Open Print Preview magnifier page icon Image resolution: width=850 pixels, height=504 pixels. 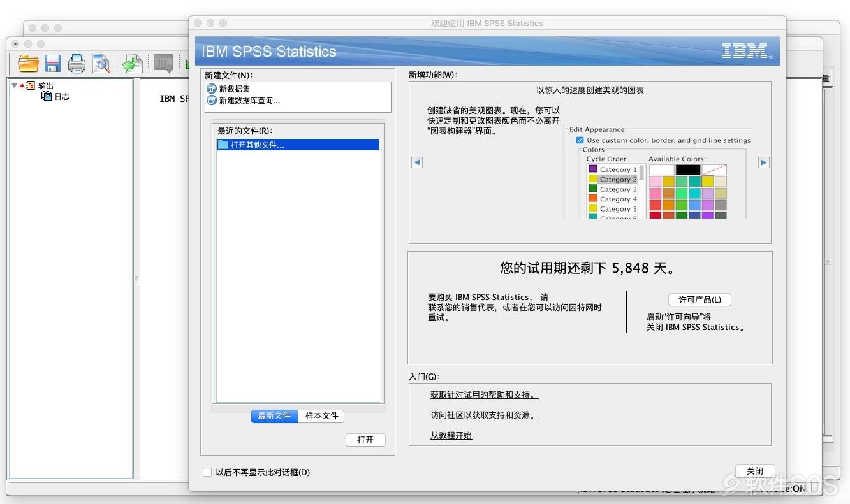coord(101,63)
